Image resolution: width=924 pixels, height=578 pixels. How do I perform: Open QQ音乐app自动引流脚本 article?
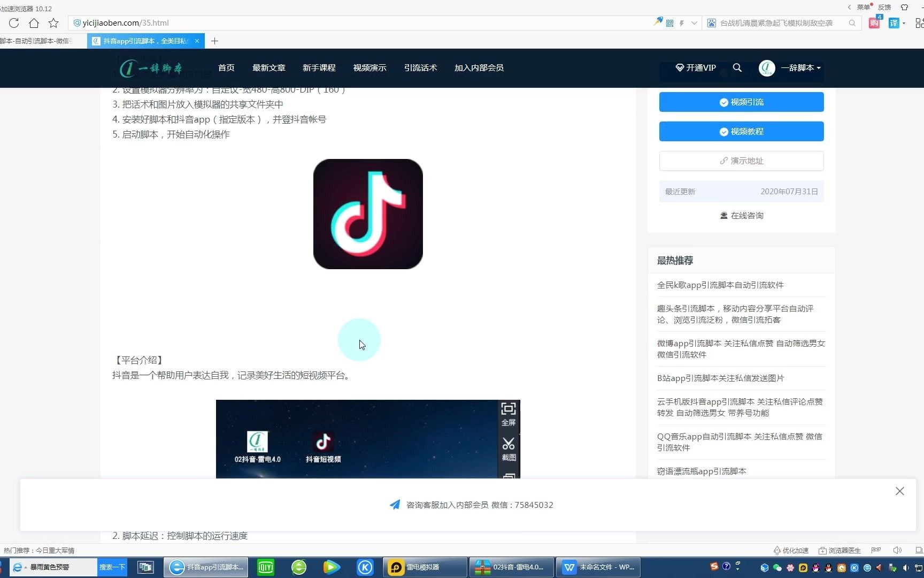click(740, 442)
